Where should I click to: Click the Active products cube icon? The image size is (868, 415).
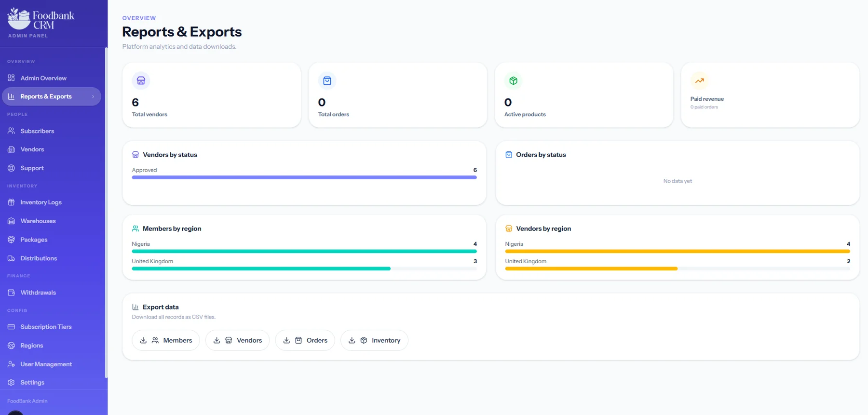513,80
